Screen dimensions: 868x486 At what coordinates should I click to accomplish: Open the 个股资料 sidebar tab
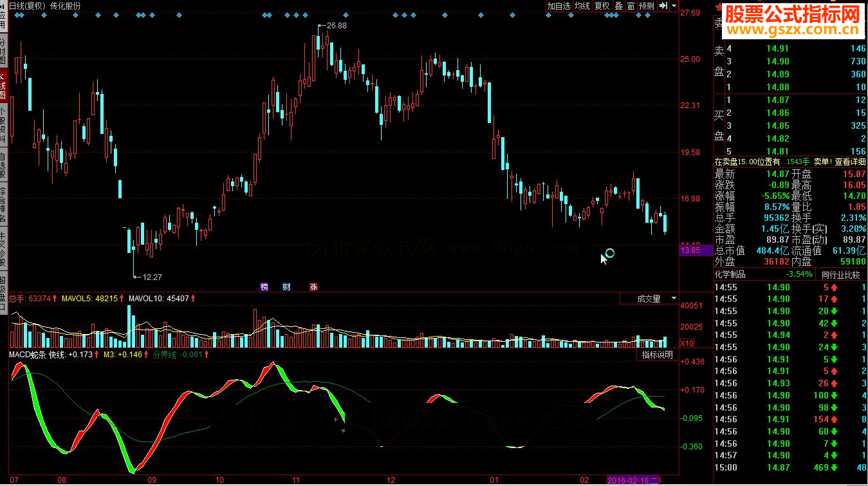click(x=3, y=125)
